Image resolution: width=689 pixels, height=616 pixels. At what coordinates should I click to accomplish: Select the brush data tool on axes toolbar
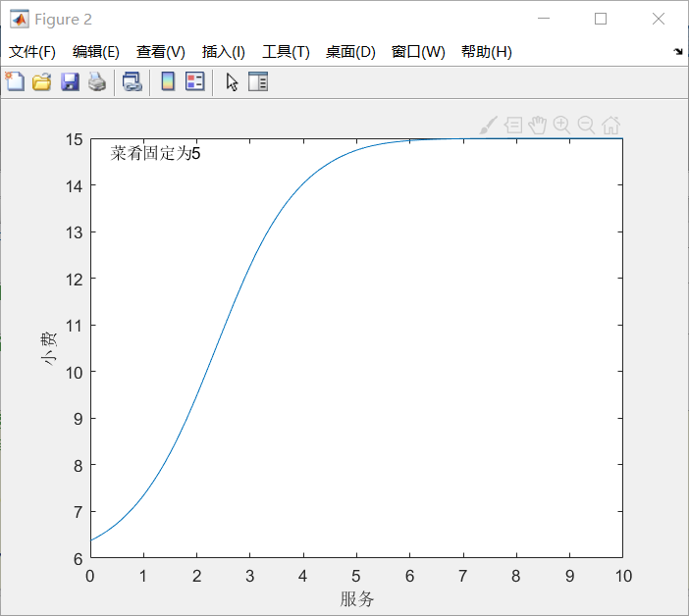(489, 126)
